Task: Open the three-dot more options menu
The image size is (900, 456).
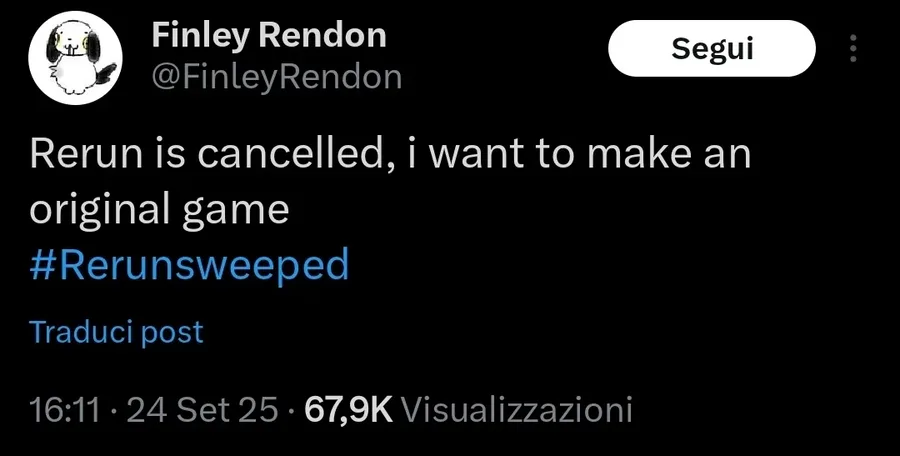Action: pos(853,48)
